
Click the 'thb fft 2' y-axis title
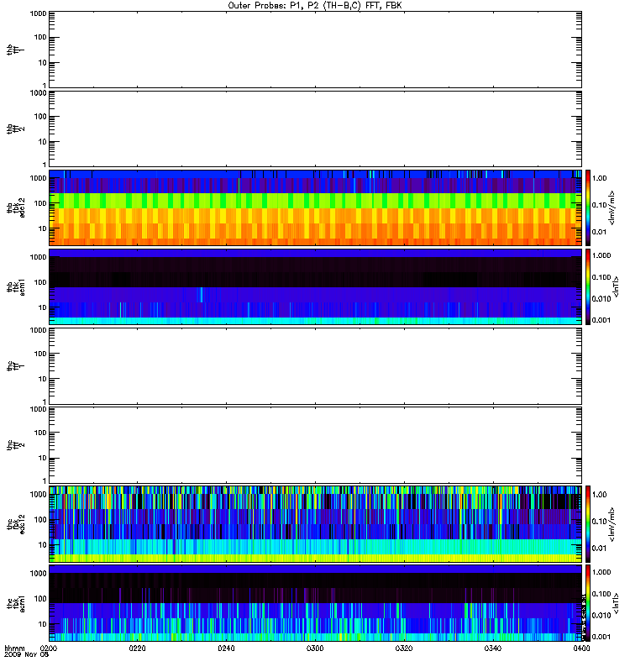click(x=16, y=129)
